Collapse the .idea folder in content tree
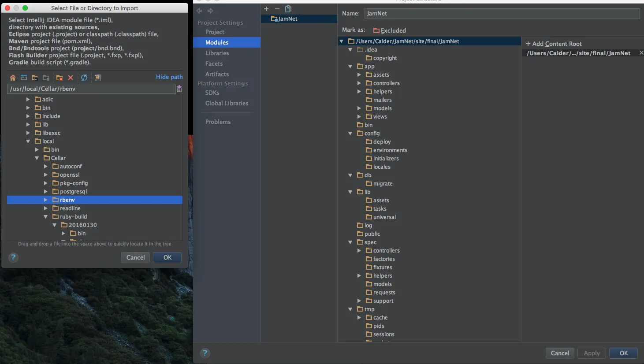Image resolution: width=644 pixels, height=364 pixels. [350, 50]
